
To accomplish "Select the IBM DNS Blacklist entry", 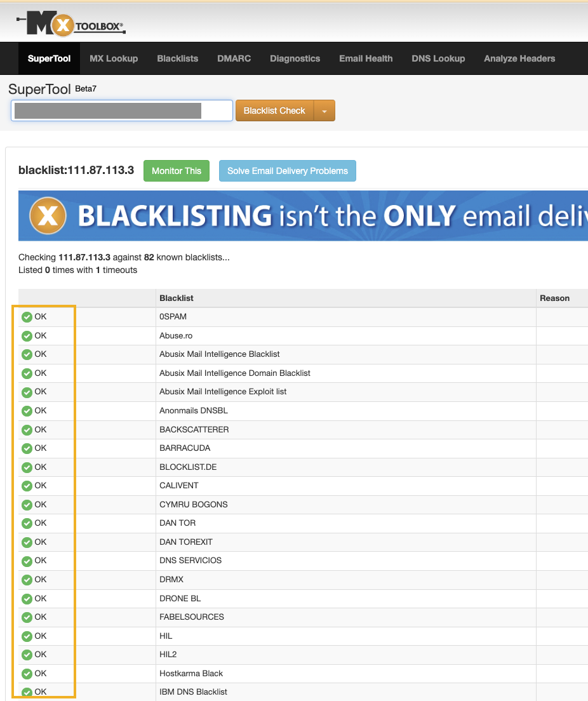I will (193, 692).
